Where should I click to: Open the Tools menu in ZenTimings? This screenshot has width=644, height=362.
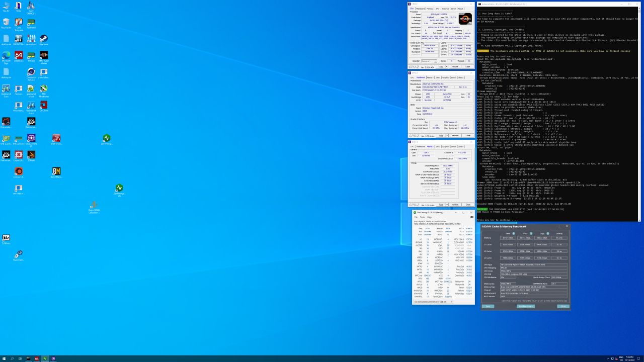[x=424, y=217]
